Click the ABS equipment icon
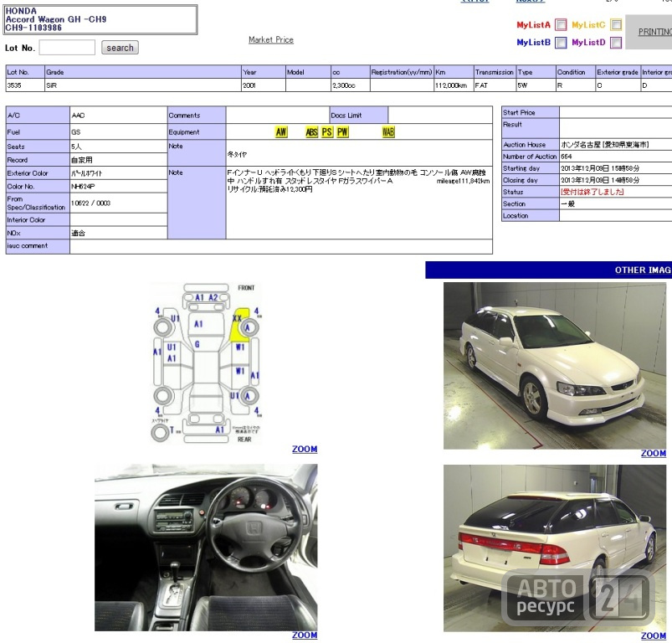This screenshot has width=672, height=643. pyautogui.click(x=311, y=132)
